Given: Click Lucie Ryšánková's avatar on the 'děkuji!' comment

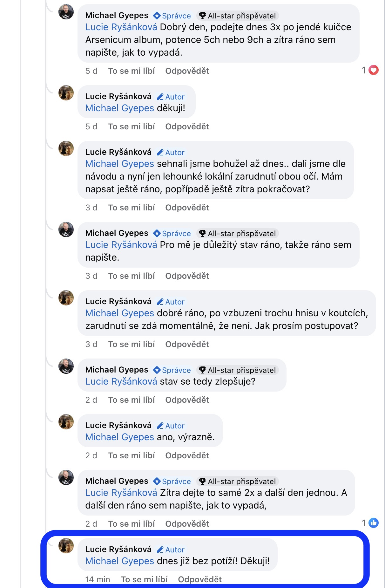Looking at the screenshot, I should (66, 93).
